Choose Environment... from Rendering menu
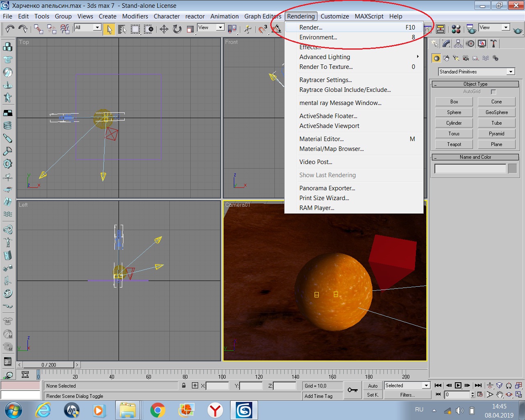The width and height of the screenshot is (525, 420). pos(354,37)
